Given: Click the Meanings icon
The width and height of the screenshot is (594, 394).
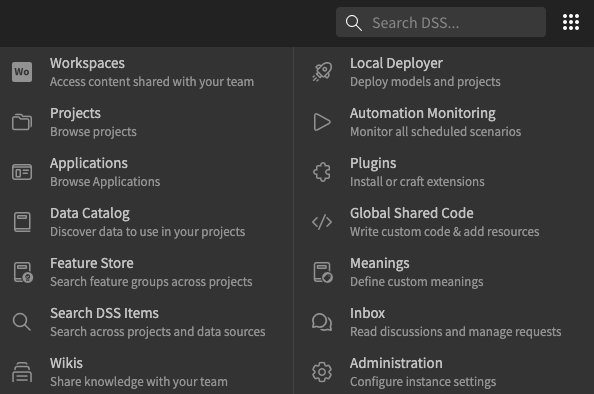Looking at the screenshot, I should (323, 272).
